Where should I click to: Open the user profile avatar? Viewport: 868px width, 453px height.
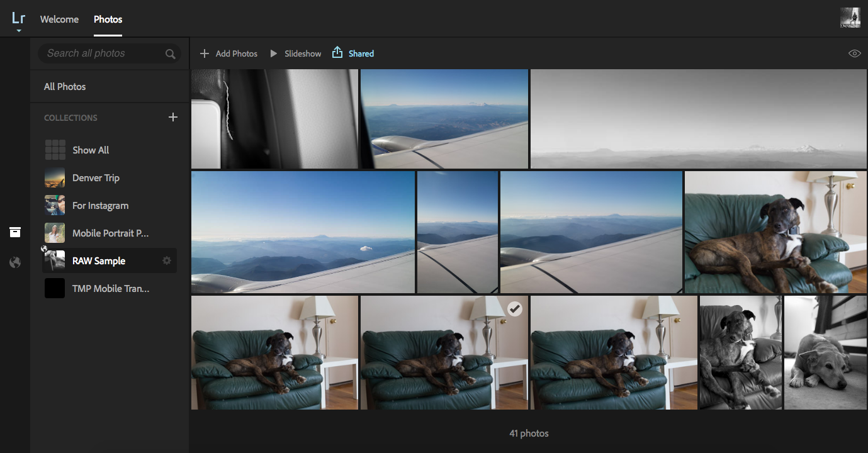click(850, 18)
